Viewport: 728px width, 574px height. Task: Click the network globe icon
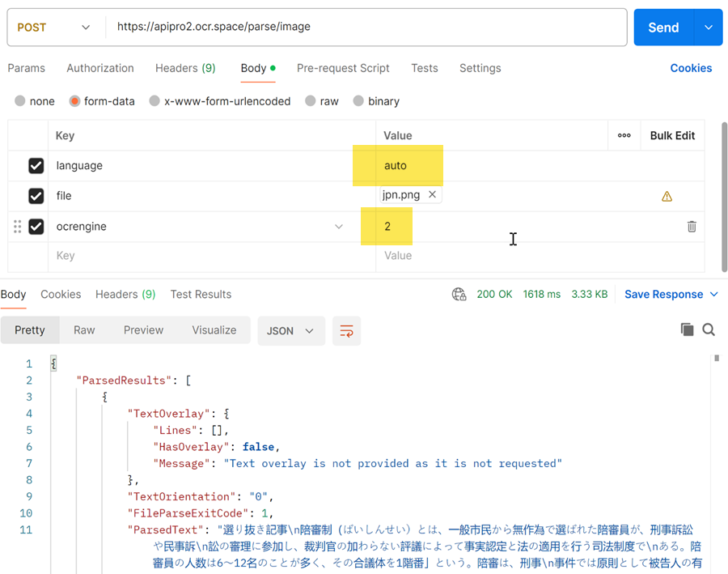[x=459, y=295]
